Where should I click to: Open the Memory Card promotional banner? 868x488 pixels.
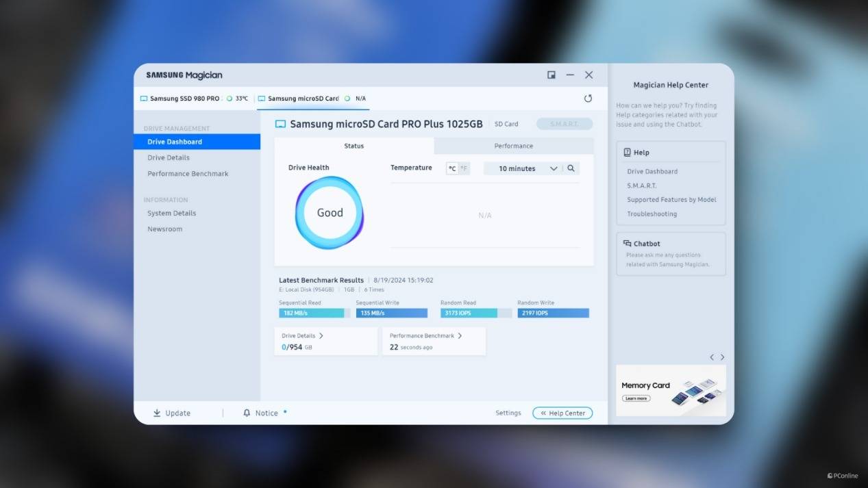671,391
